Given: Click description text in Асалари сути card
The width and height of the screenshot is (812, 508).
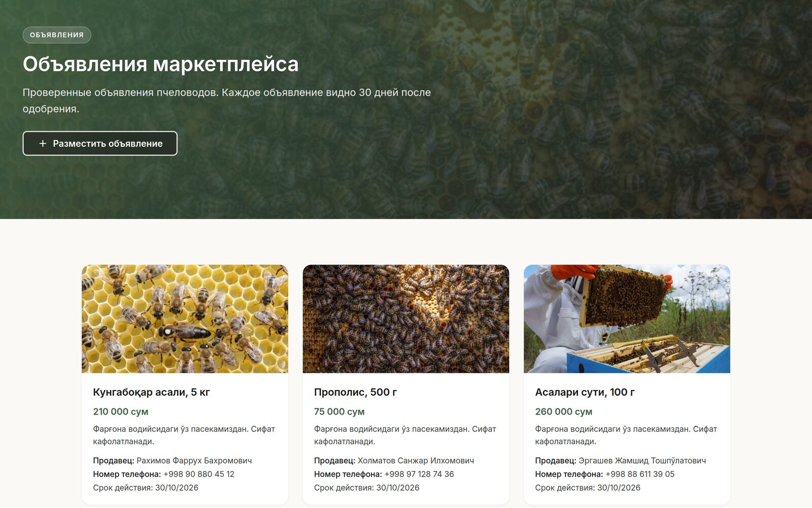Looking at the screenshot, I should [626, 435].
